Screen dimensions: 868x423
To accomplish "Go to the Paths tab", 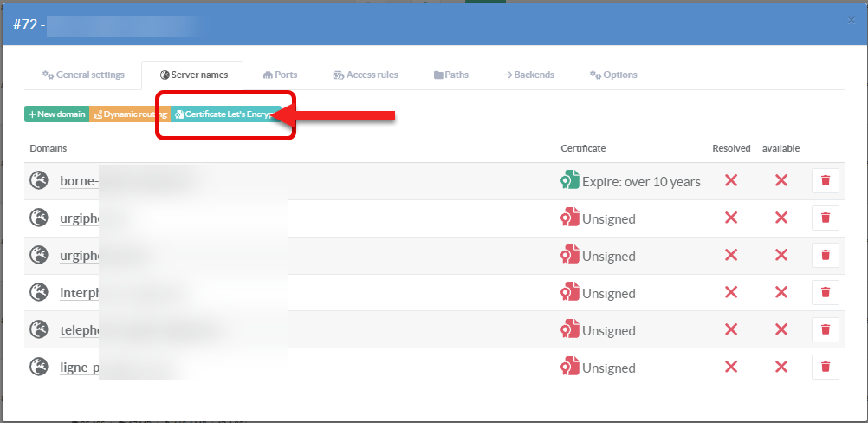I will (x=450, y=75).
